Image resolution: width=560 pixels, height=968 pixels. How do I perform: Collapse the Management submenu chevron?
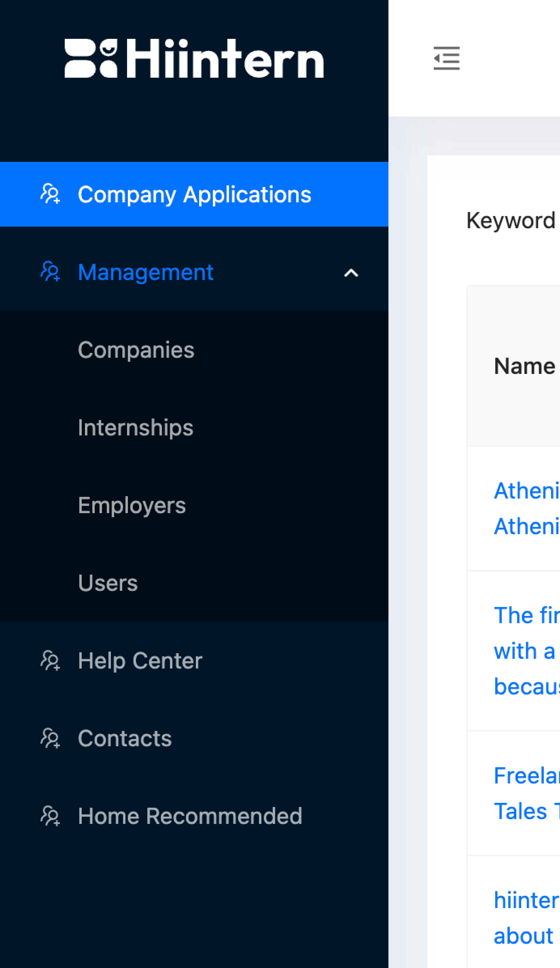(x=351, y=273)
